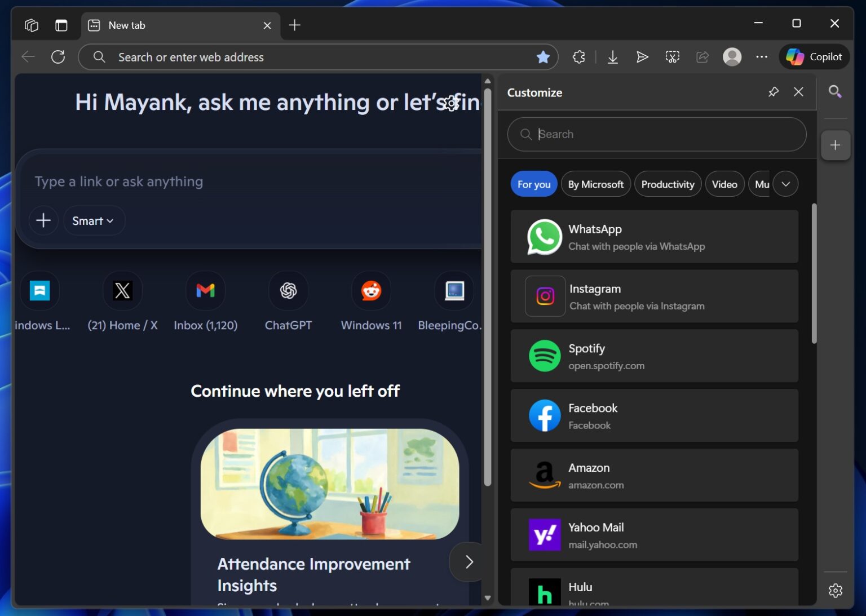The width and height of the screenshot is (866, 616).
Task: Add this page to favorites
Action: [543, 56]
